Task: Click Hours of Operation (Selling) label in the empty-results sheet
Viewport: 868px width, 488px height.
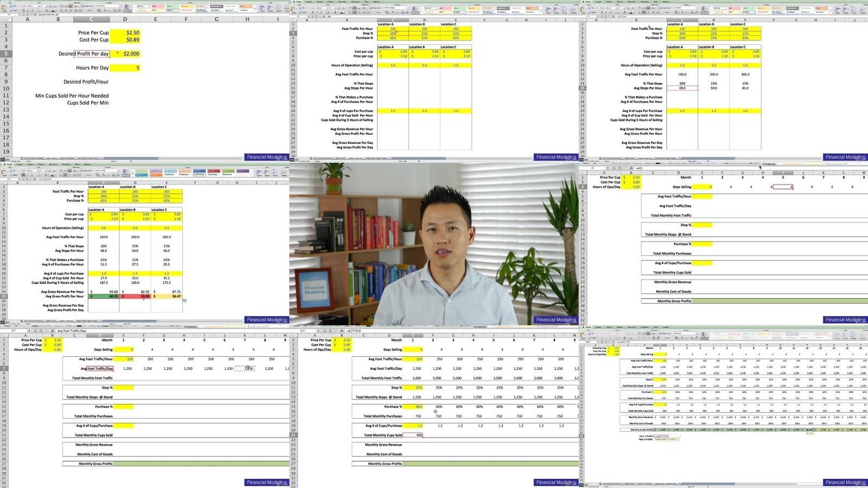Action: point(353,65)
